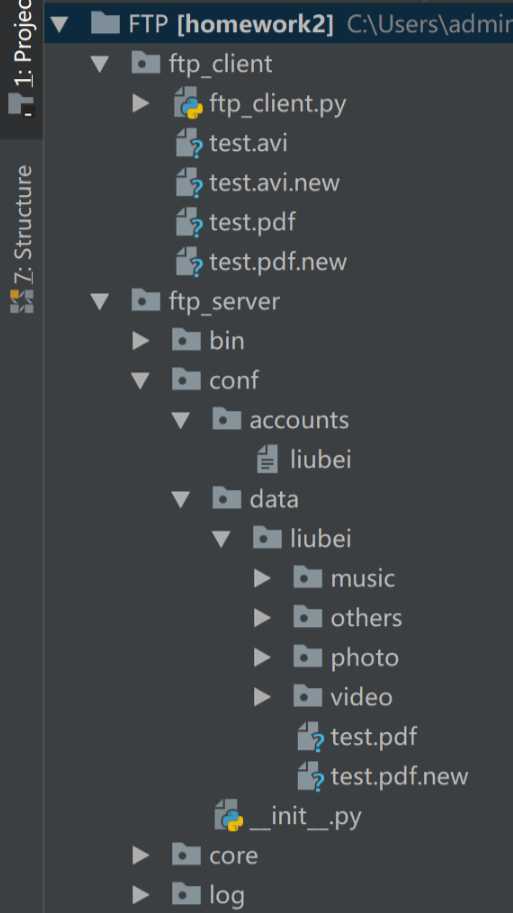513x913 pixels.
Task: Collapse the ftp_client folder
Action: coord(100,63)
